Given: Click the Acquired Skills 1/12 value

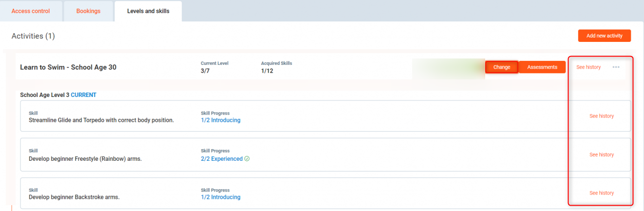Looking at the screenshot, I should pyautogui.click(x=267, y=71).
